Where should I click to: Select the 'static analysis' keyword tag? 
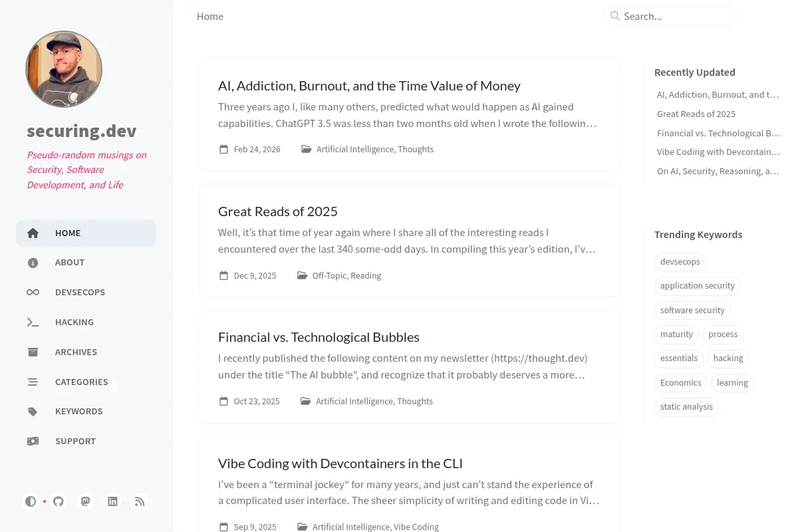(x=686, y=407)
